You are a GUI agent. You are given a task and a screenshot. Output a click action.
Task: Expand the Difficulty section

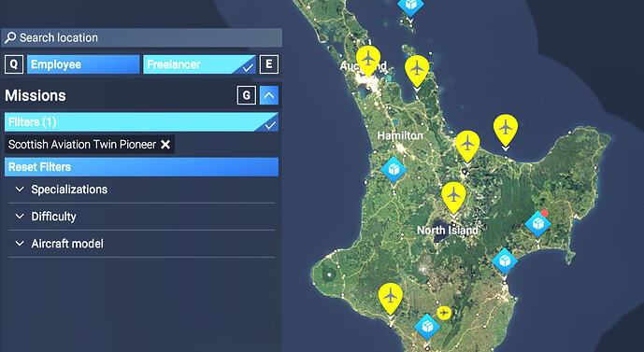click(142, 217)
